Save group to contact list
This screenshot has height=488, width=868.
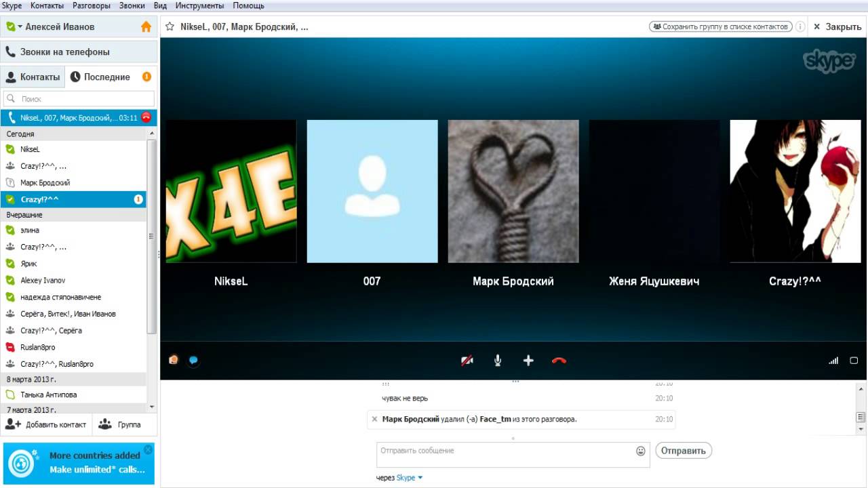[x=720, y=27]
